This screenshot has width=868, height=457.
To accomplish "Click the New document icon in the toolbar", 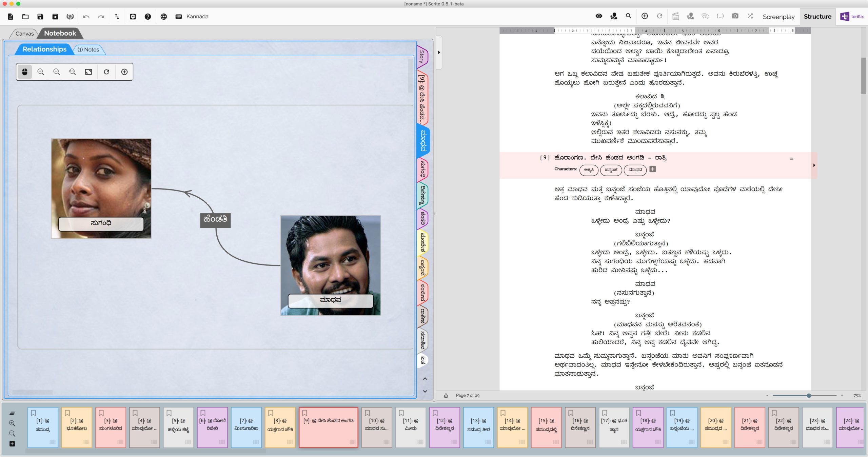I will [x=11, y=17].
